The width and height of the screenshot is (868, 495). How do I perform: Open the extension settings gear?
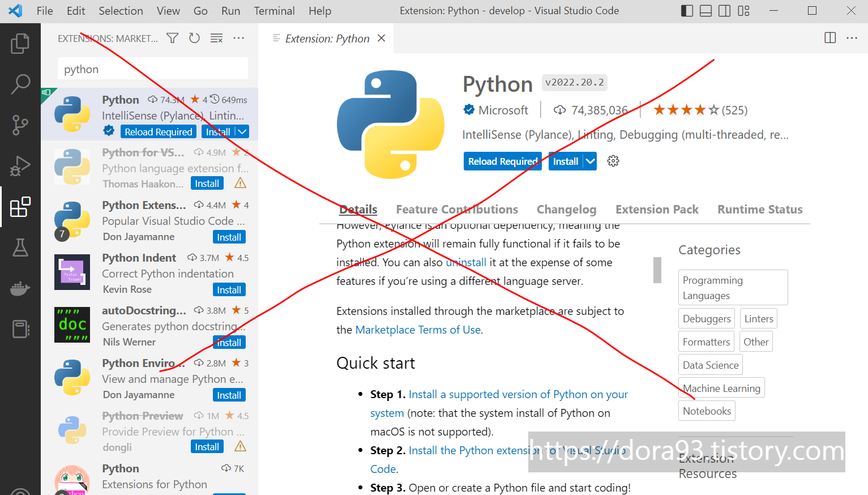pyautogui.click(x=613, y=161)
